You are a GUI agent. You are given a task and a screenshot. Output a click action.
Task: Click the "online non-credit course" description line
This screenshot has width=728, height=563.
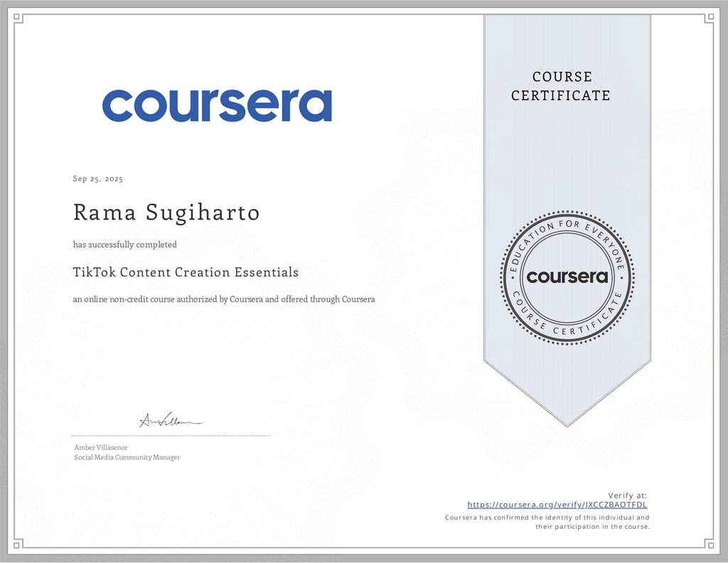click(x=224, y=299)
